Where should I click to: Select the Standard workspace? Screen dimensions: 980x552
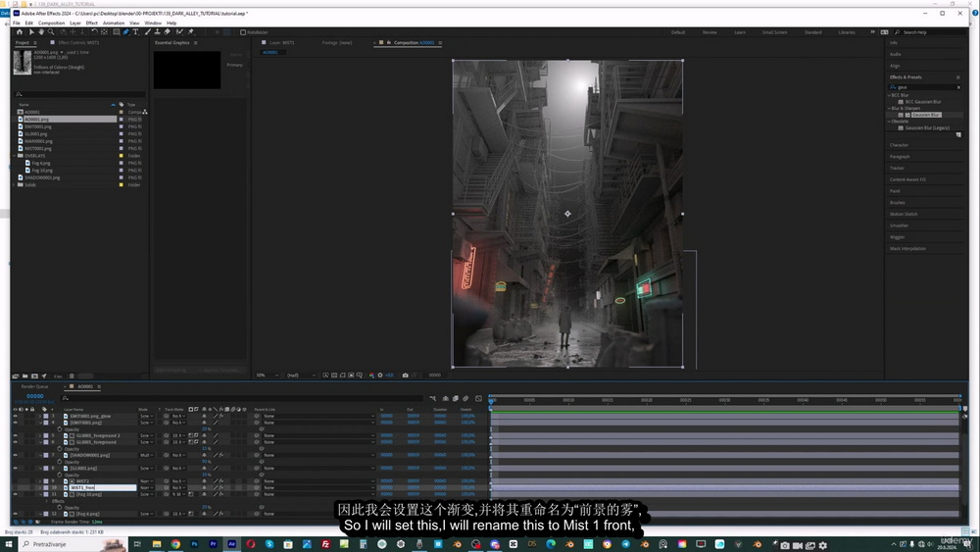813,32
